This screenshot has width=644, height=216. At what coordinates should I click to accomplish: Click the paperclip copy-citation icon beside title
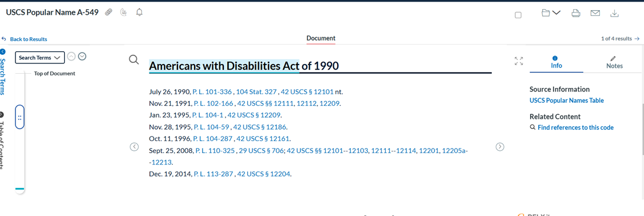click(x=109, y=13)
